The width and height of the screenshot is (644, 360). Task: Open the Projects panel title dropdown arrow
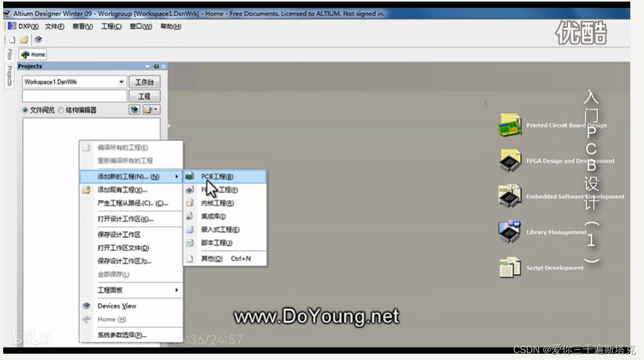[x=148, y=66]
